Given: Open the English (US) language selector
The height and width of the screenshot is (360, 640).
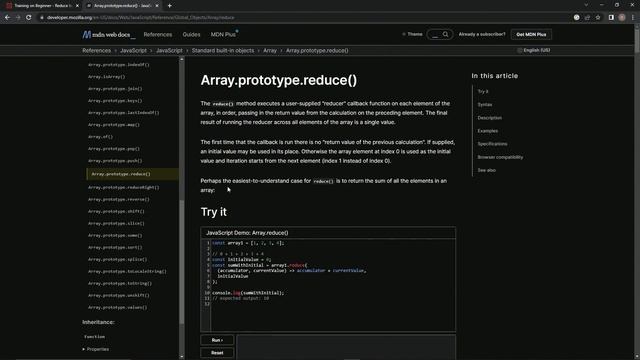Looking at the screenshot, I should 534,50.
